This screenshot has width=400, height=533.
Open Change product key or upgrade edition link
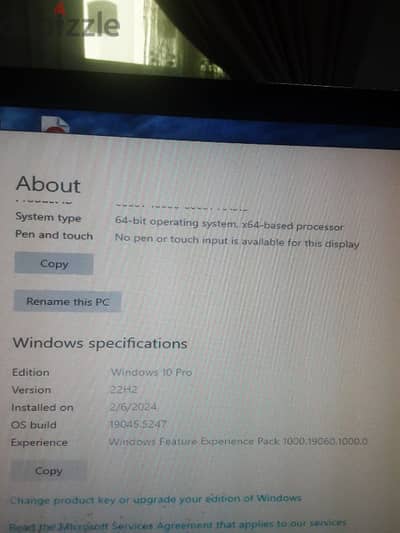point(156,499)
